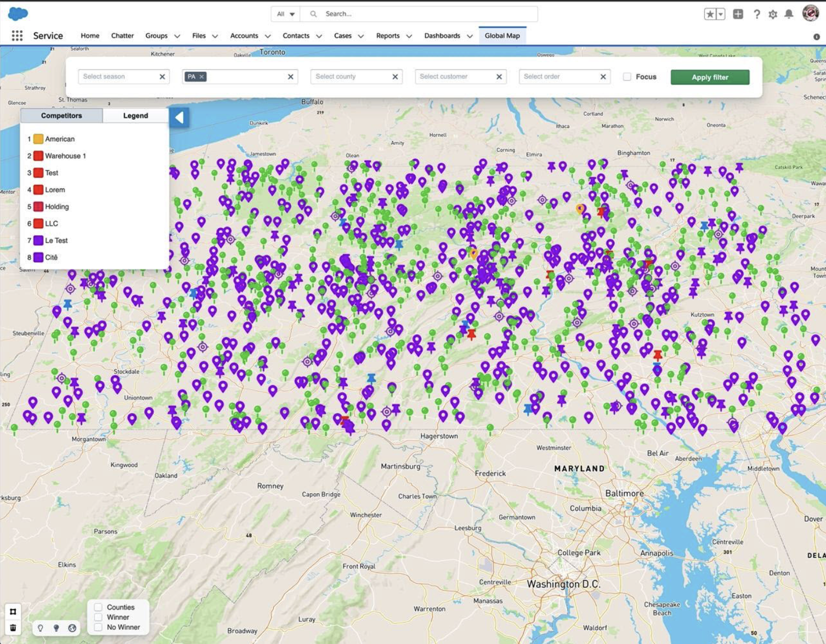
Task: Add current page to favorites star
Action: pyautogui.click(x=710, y=14)
